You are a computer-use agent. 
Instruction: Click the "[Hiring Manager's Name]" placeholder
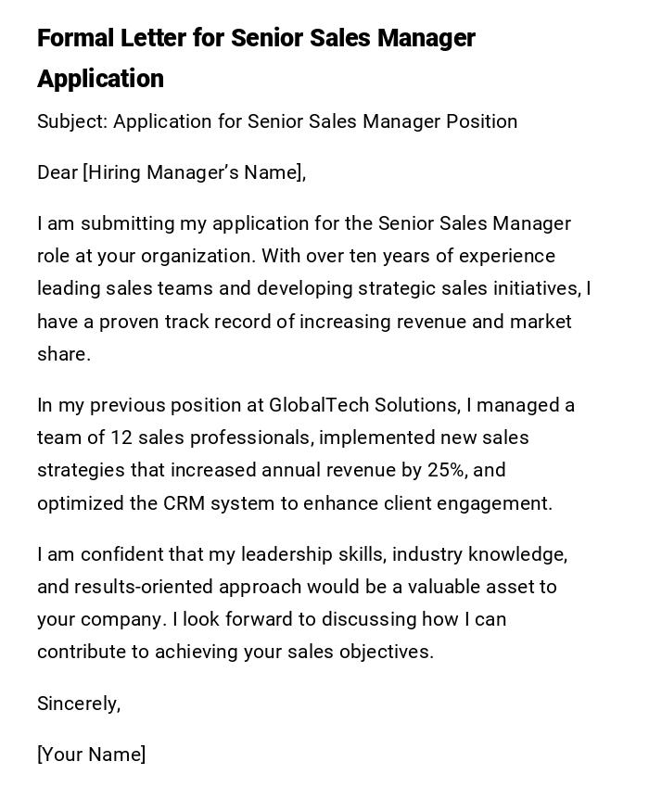pyautogui.click(x=194, y=172)
